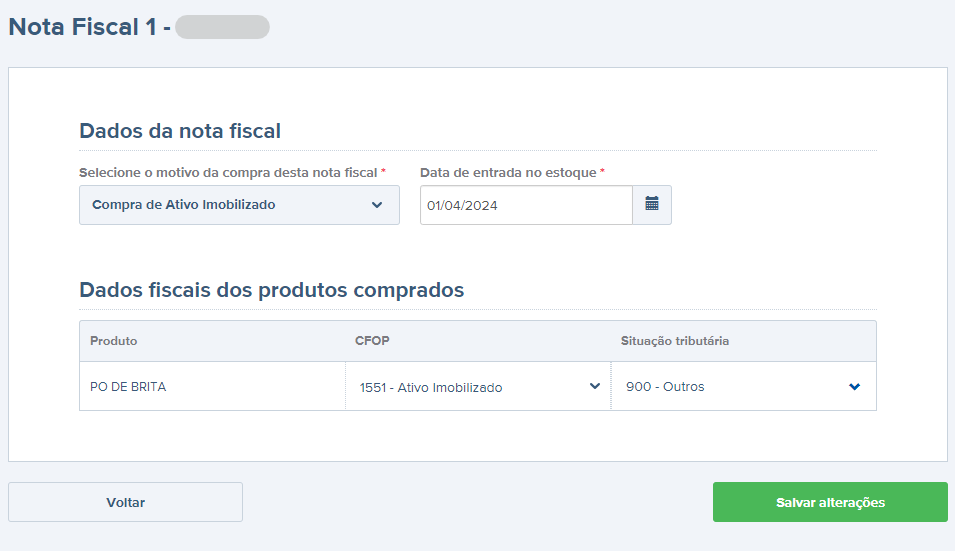Viewport: 955px width, 551px height.
Task: Open the calendar date picker icon
Action: [x=652, y=205]
